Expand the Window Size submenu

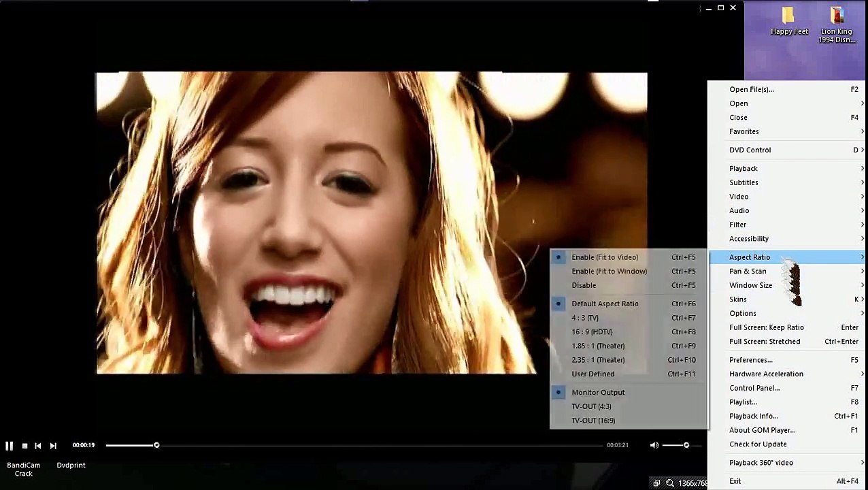click(x=788, y=285)
